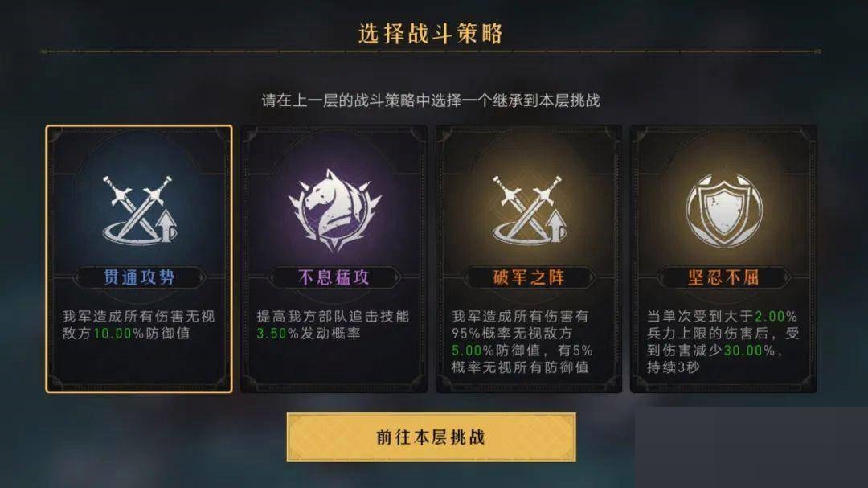Viewport: 868px width, 488px height.
Task: Click the crossed swords icon on 破军之阵 card
Action: point(529,209)
